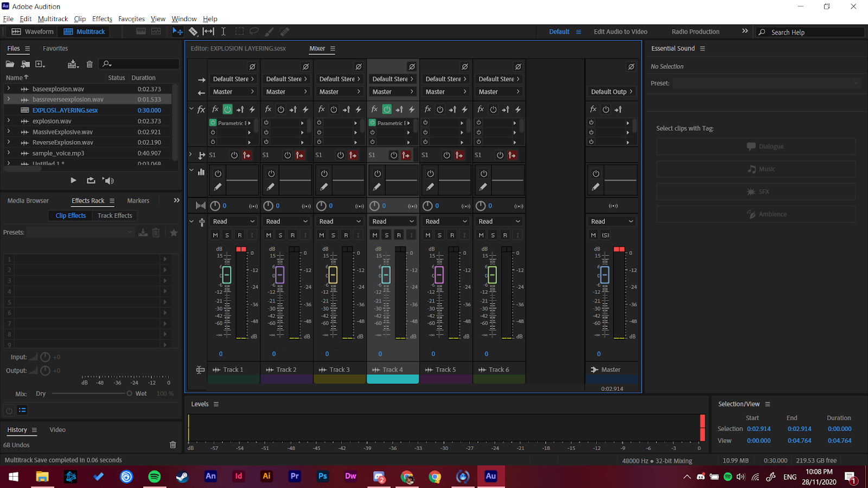The width and height of the screenshot is (868, 488).
Task: Choose Edit Audio to Video workspace
Action: [621, 31]
